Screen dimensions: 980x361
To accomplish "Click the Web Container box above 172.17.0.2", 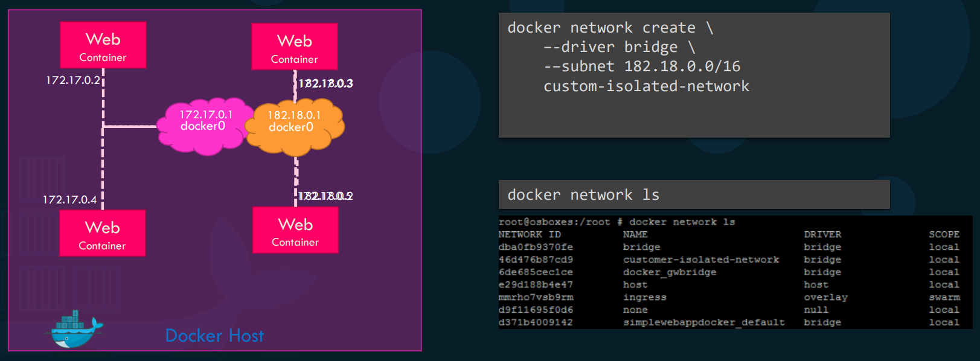I will [x=103, y=45].
